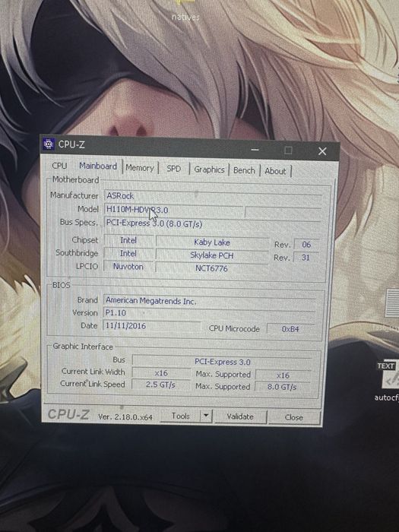
Task: Click the Tools button
Action: 181,416
